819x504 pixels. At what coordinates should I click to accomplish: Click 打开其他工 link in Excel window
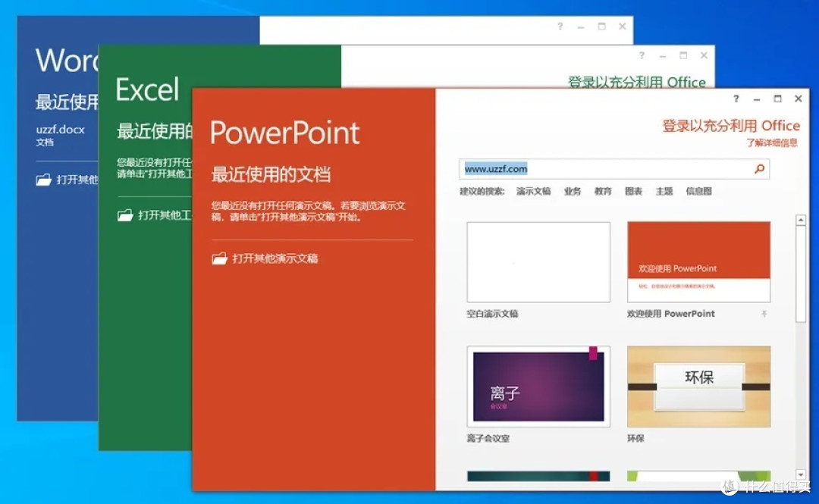click(x=165, y=215)
